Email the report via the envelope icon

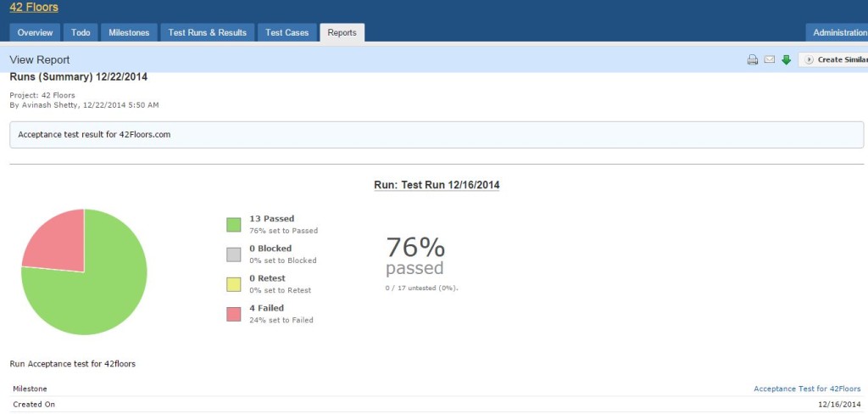[770, 60]
